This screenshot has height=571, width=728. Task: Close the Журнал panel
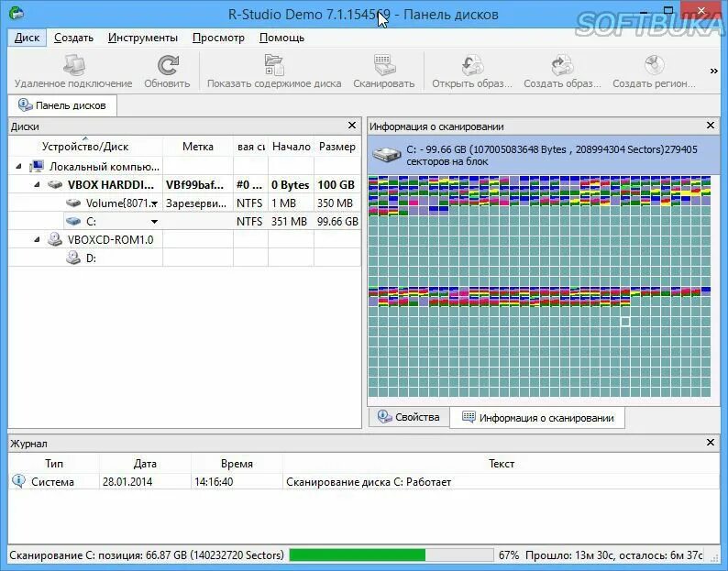pos(711,443)
